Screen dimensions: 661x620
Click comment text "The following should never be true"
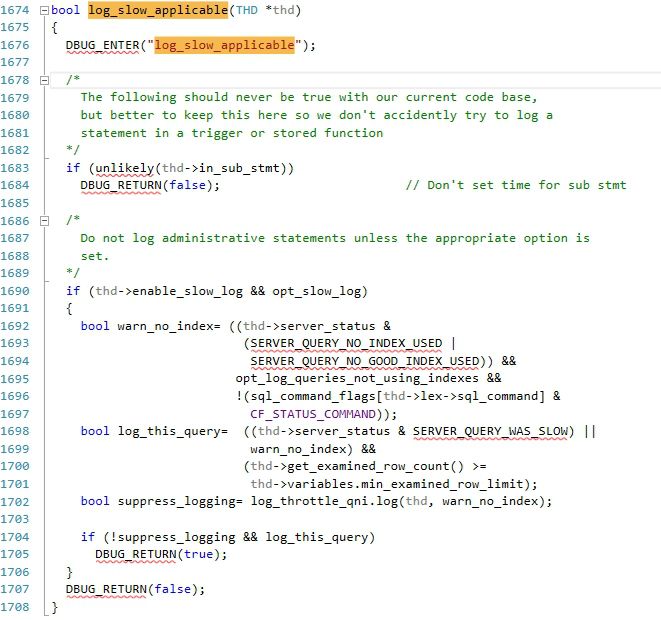tap(207, 98)
